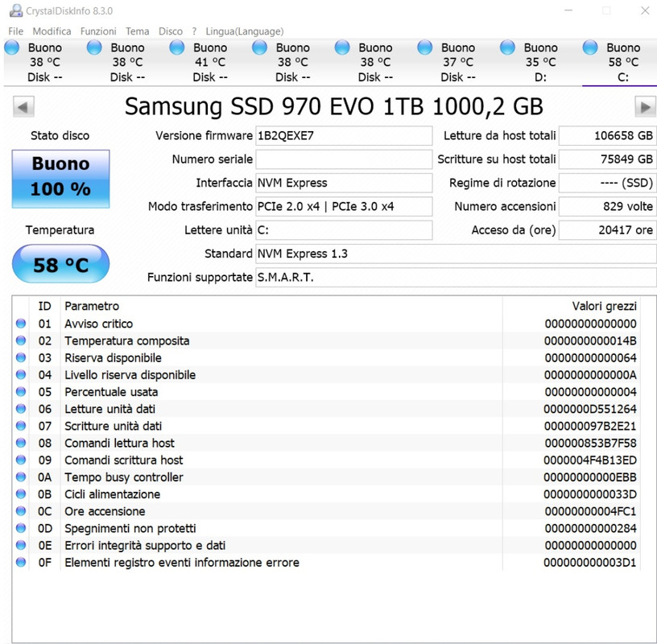The height and width of the screenshot is (644, 657).
Task: Click status orb for Errori integrità supporto row
Action: [21, 545]
